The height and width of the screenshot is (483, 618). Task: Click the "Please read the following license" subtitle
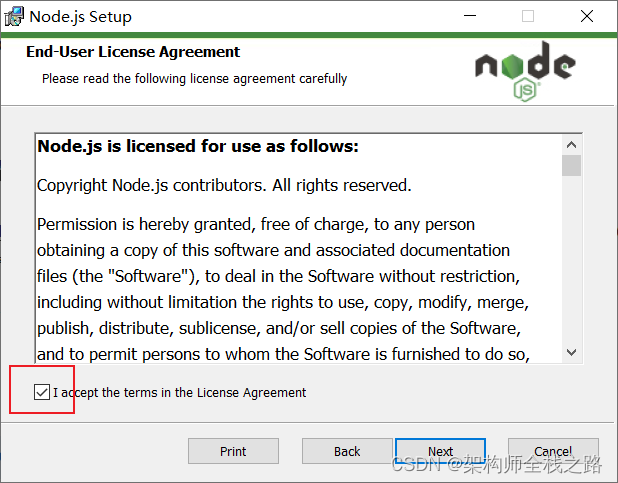194,78
